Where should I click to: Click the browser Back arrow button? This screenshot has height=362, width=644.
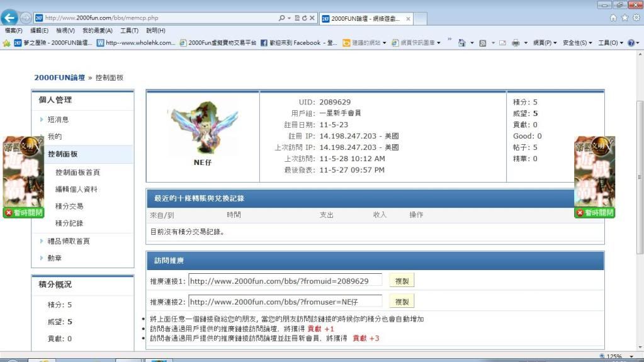(x=9, y=18)
